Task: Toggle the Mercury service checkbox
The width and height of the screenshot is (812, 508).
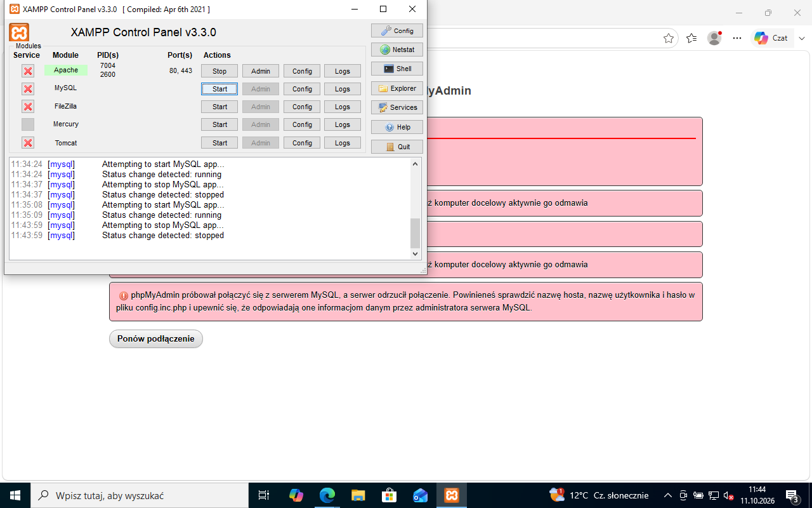Action: [28, 124]
